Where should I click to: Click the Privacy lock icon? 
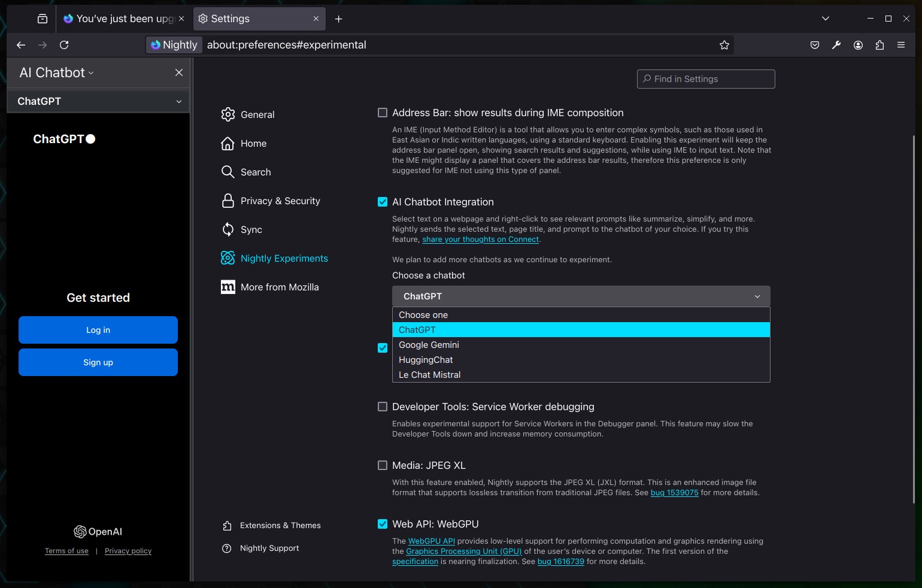228,201
